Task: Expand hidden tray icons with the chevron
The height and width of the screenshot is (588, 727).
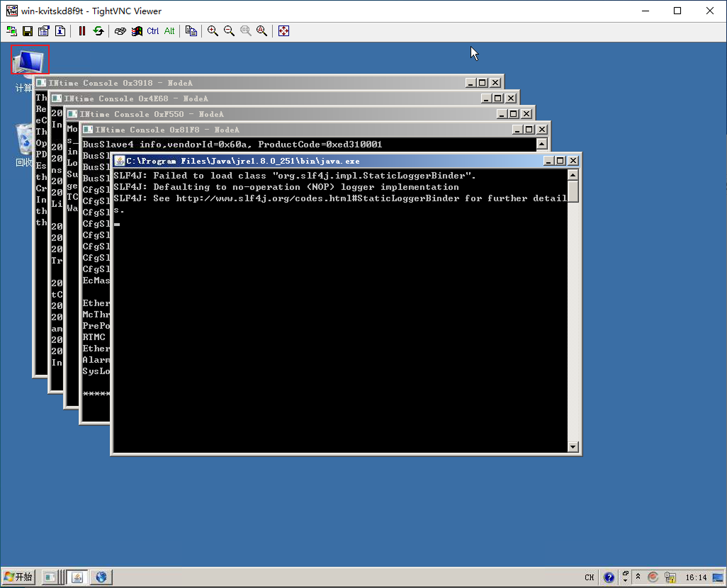Action: pos(638,577)
